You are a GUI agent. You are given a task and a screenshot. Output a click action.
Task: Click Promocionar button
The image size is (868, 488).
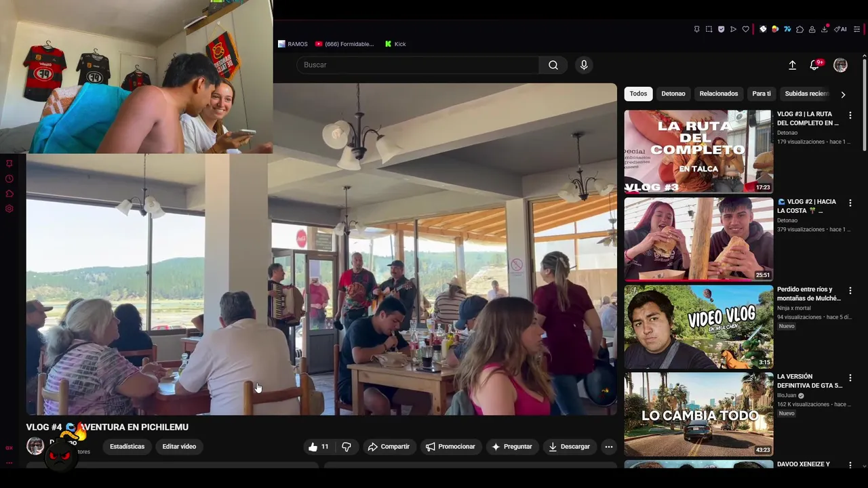(450, 447)
